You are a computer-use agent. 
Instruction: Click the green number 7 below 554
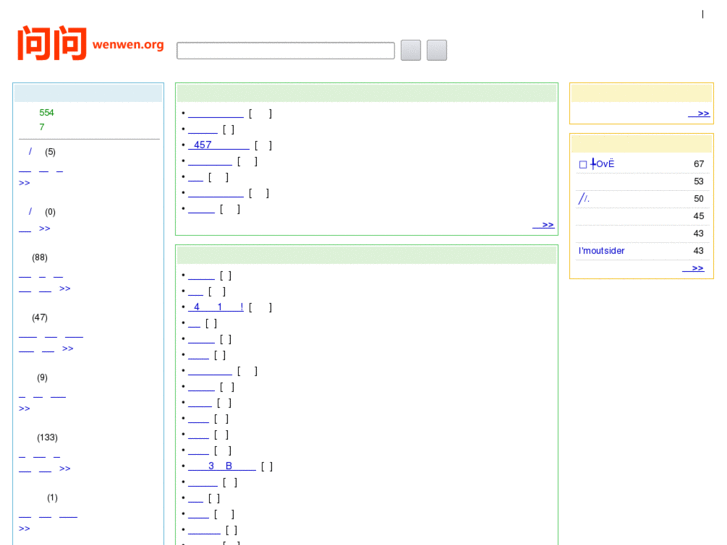tap(42, 127)
